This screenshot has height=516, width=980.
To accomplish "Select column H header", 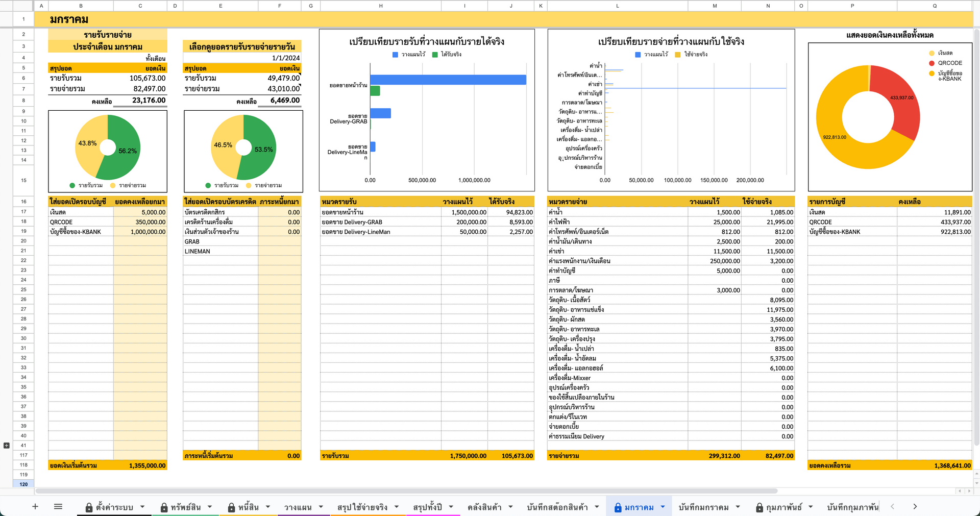I will 381,6.
